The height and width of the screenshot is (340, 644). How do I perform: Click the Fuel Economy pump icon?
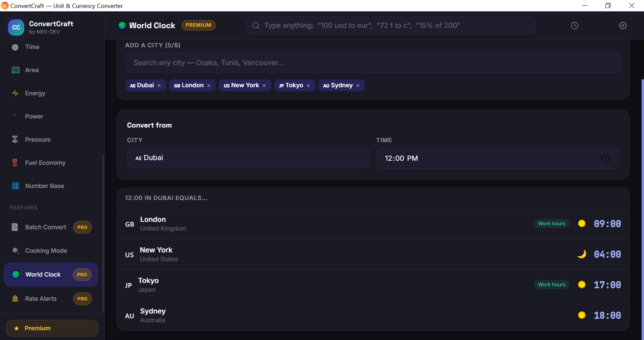tap(15, 163)
